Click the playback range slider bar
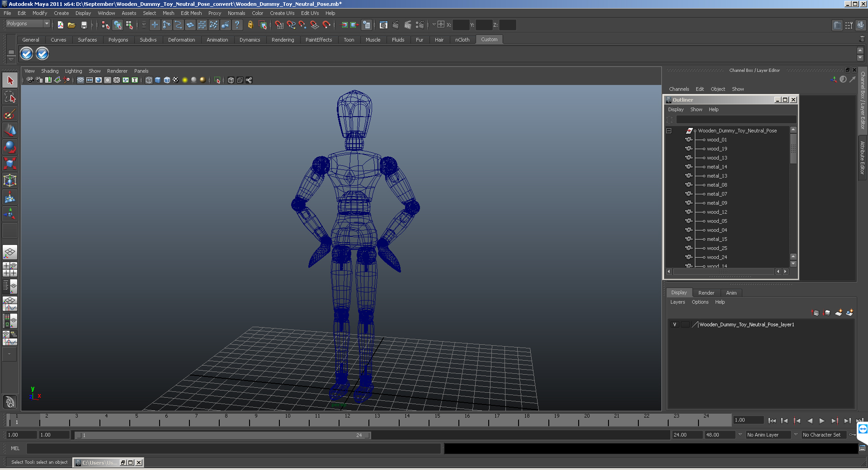The width and height of the screenshot is (868, 470). click(x=222, y=435)
